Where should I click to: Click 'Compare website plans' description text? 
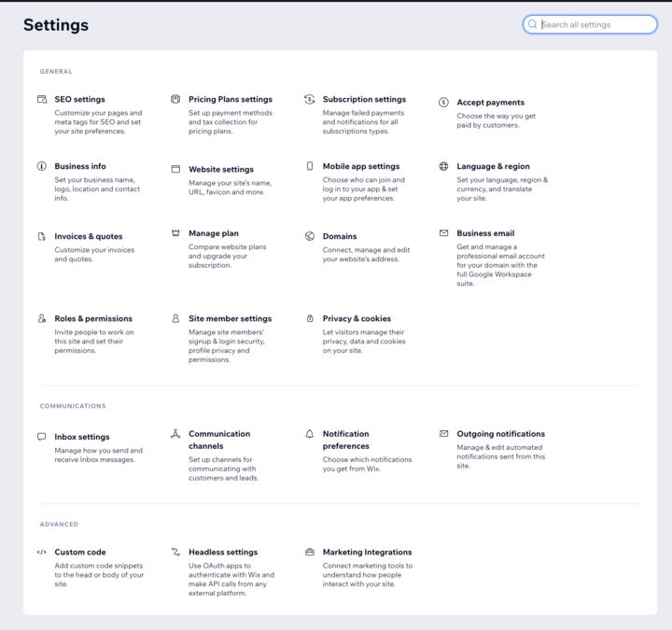pyautogui.click(x=227, y=256)
